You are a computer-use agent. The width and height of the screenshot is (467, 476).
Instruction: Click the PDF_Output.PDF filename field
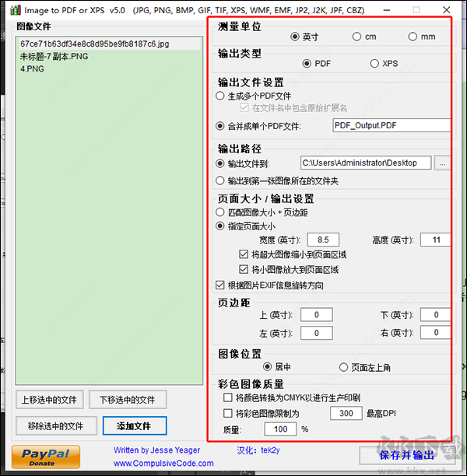pyautogui.click(x=392, y=125)
